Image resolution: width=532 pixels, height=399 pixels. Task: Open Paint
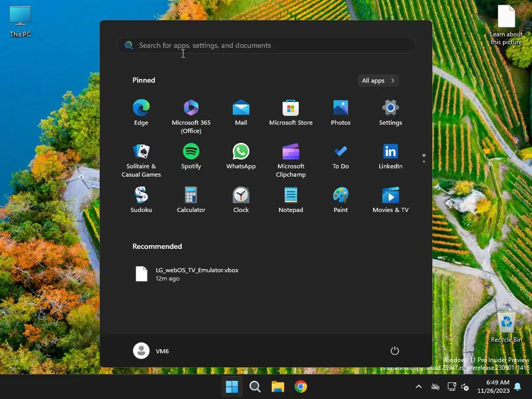341,200
